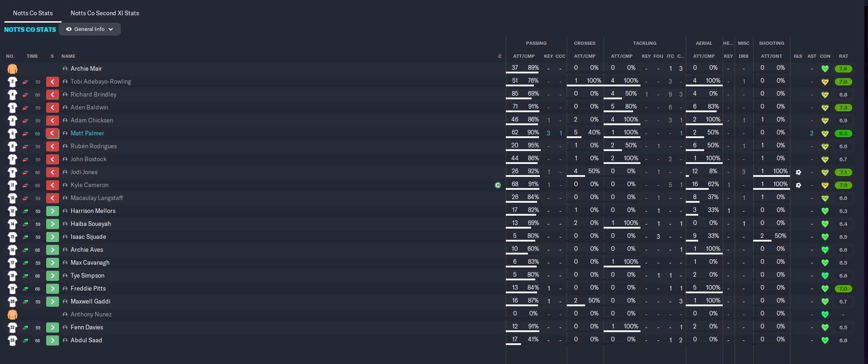Click the green substituted-on arrow for Abdul Saad

pos(53,340)
